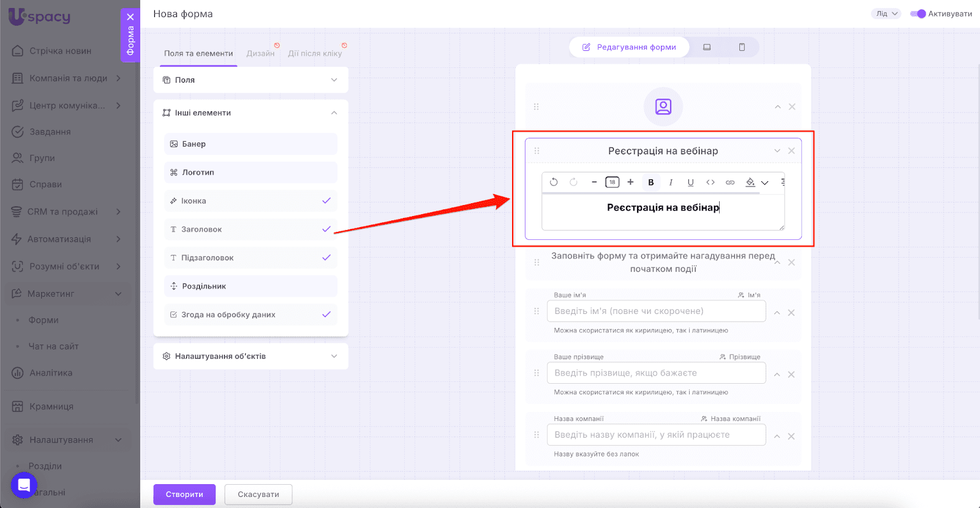This screenshot has height=508, width=980.
Task: Click the Аналітика chart icon
Action: tap(18, 373)
